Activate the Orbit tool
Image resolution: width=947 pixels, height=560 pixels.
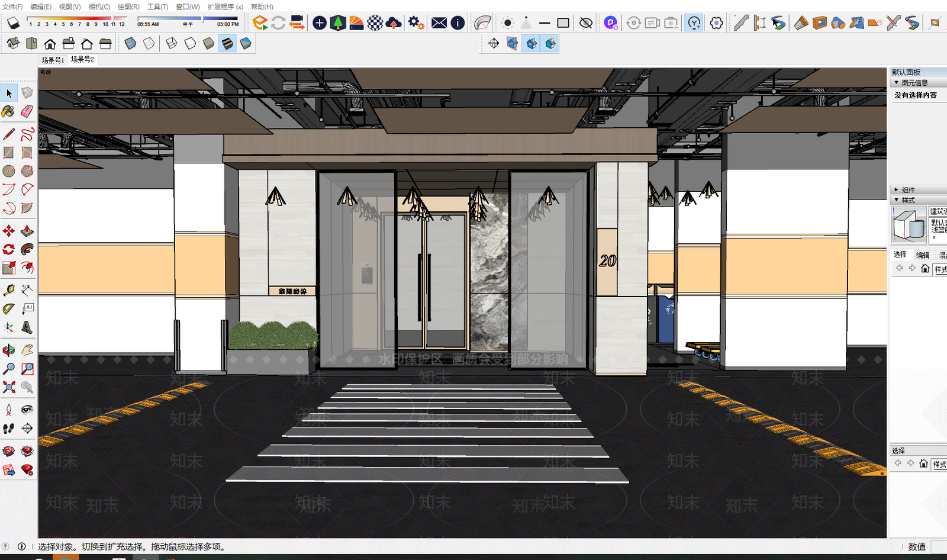[8, 350]
